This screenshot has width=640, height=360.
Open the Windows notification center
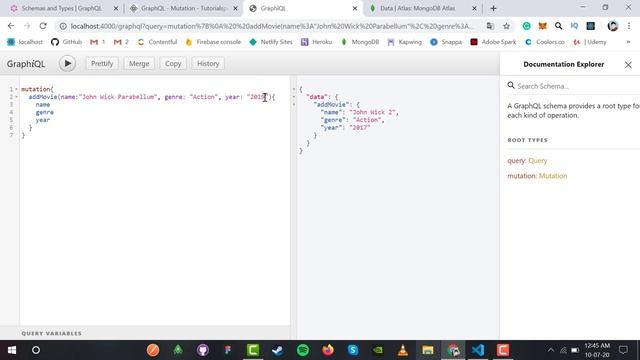(x=623, y=350)
